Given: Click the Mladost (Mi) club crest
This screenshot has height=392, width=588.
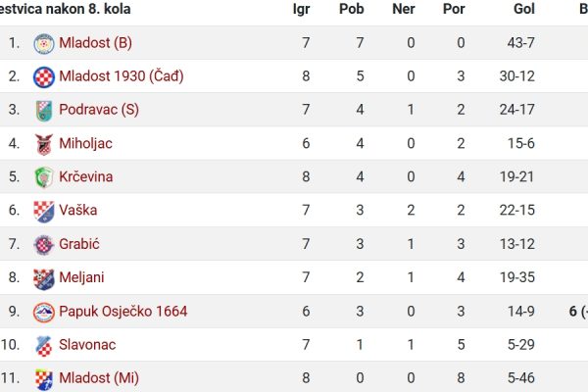Looking at the screenshot, I should tap(44, 379).
